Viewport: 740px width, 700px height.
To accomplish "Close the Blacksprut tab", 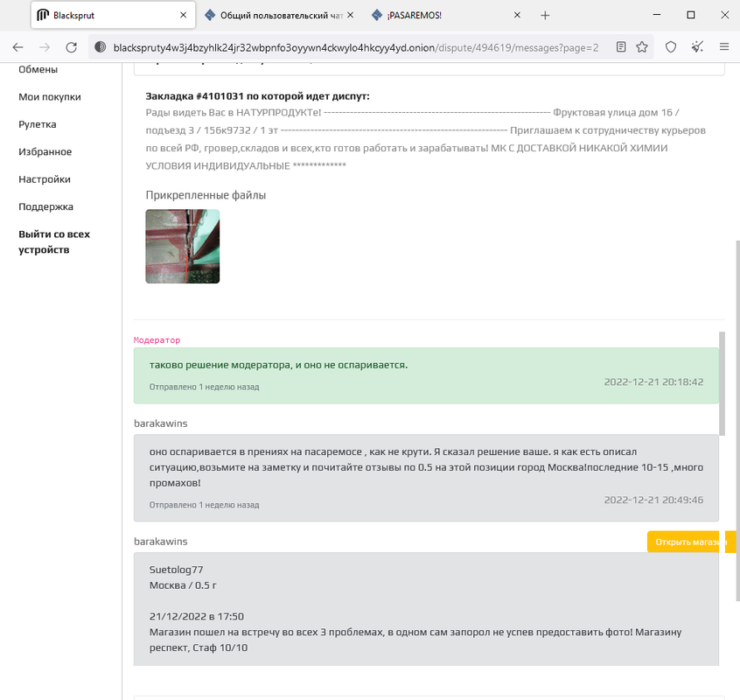I will 184,15.
